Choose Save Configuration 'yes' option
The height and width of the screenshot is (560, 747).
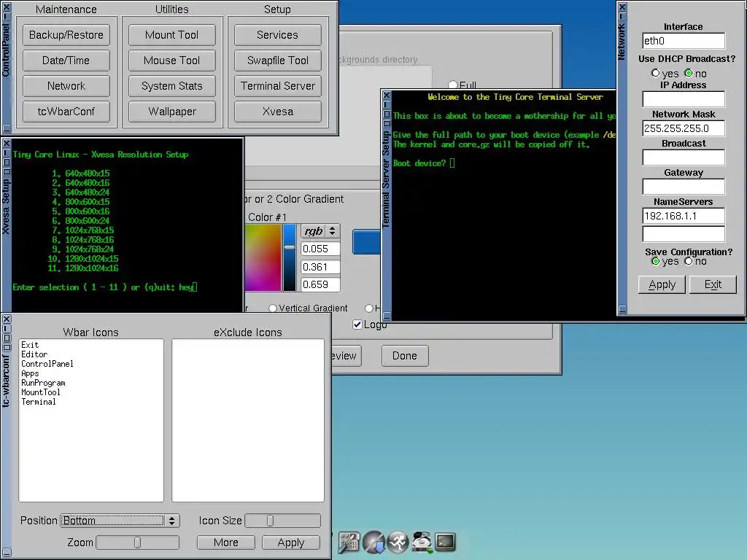656,261
